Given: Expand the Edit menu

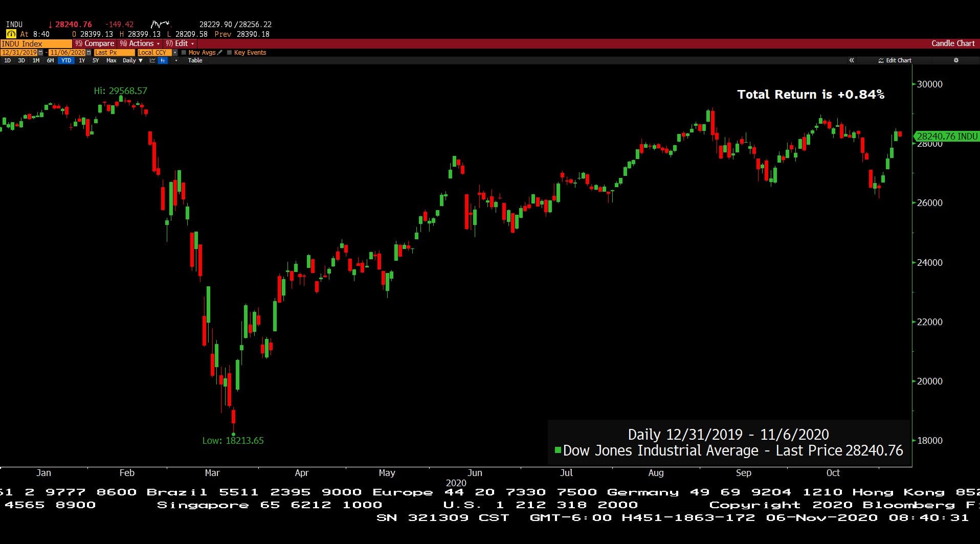Looking at the screenshot, I should click(180, 43).
